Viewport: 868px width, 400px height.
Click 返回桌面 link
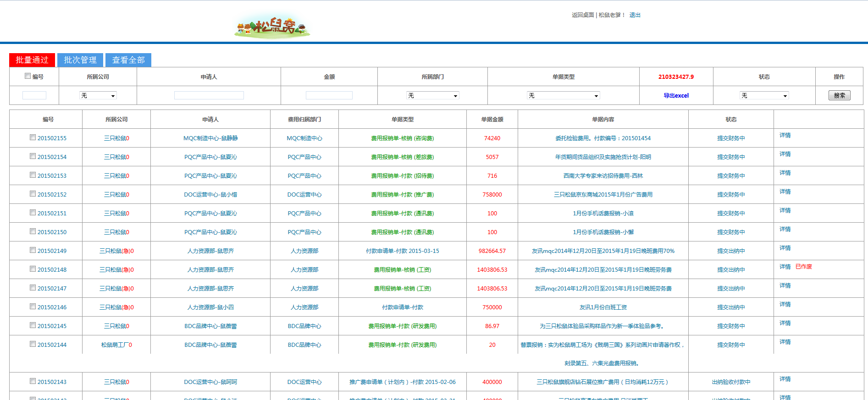(x=583, y=15)
